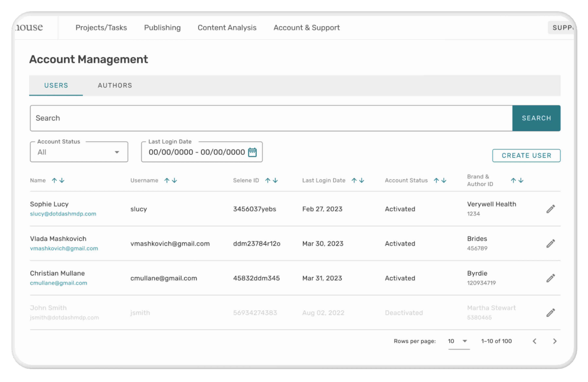Sort Name column ascending
The width and height of the screenshot is (588, 382).
(54, 180)
